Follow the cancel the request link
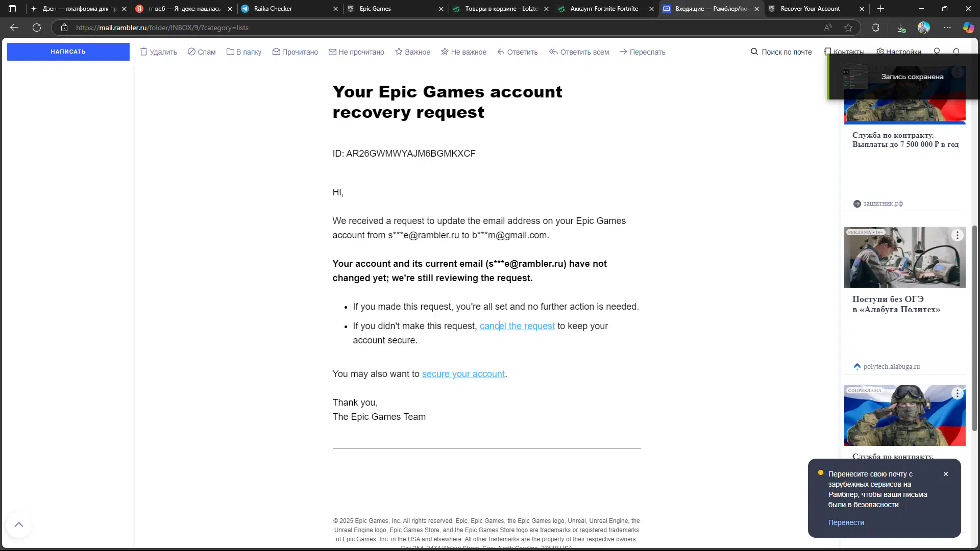The width and height of the screenshot is (980, 551). point(517,326)
